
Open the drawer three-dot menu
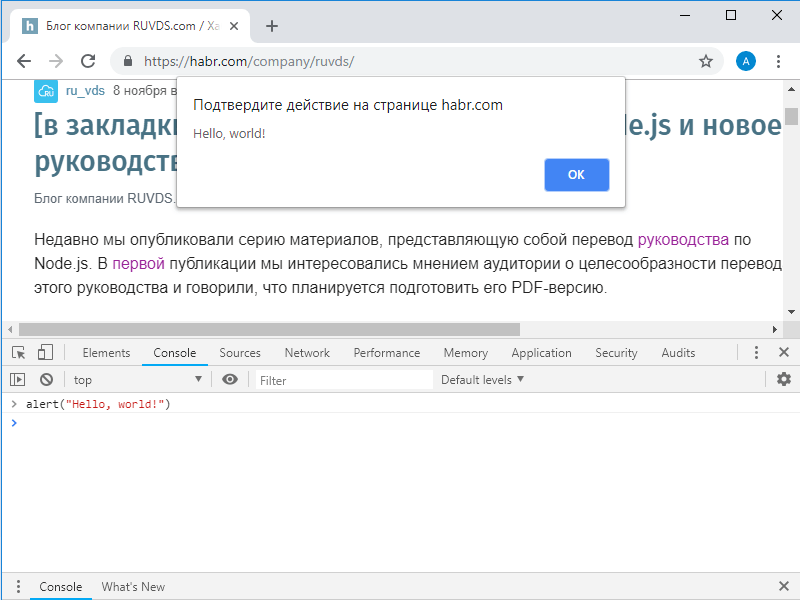tap(17, 587)
